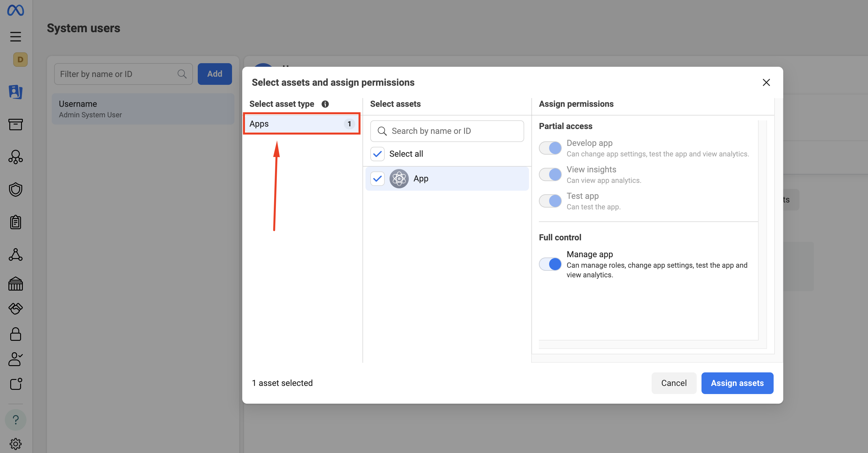Uncheck the App asset checkbox
868x453 pixels.
(377, 178)
